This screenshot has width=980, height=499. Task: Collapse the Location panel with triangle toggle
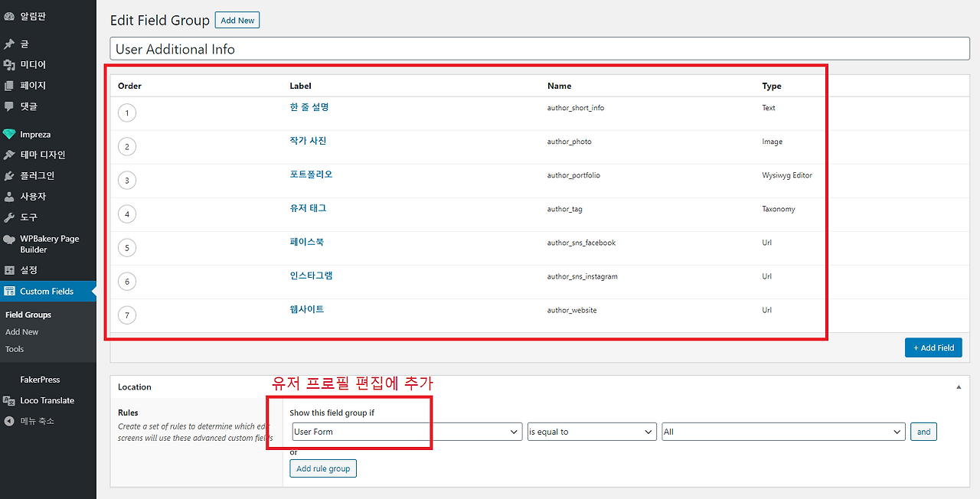tap(959, 387)
